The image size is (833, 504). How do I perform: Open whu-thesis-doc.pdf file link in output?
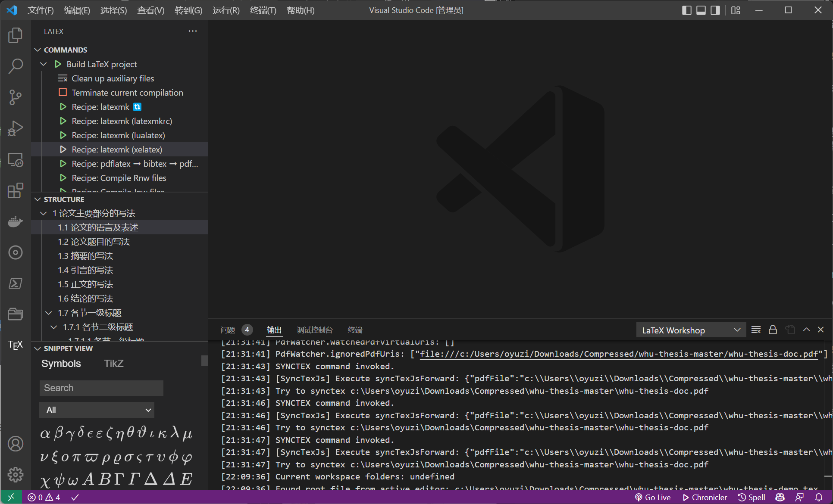coord(619,354)
